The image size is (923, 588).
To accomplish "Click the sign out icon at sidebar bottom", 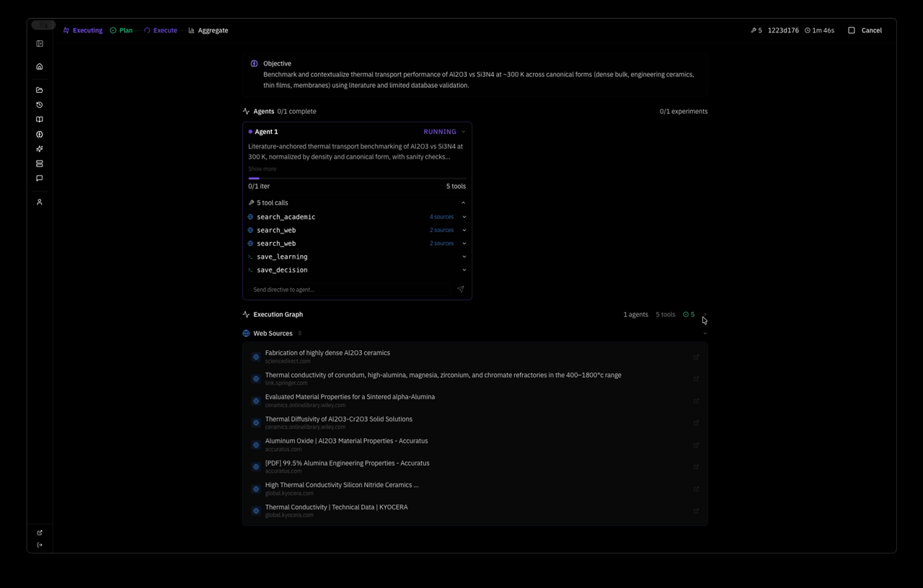I will pos(40,545).
